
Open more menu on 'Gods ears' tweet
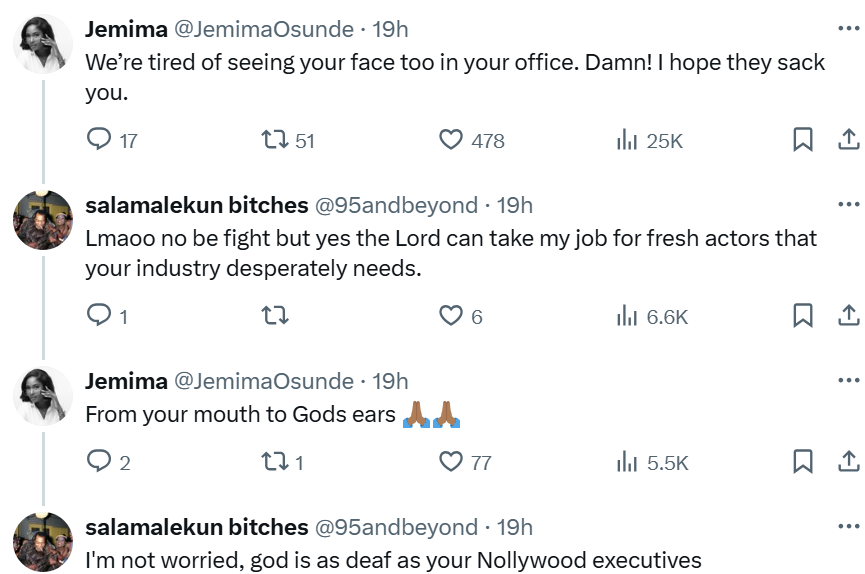point(848,381)
